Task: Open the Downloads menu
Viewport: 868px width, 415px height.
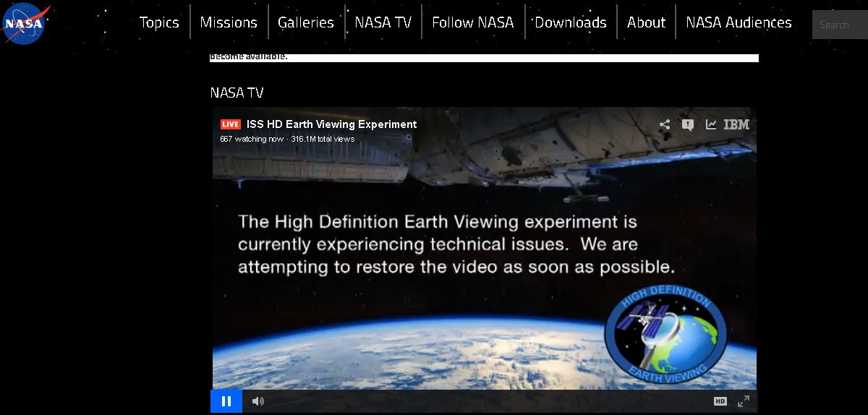Action: tap(571, 22)
